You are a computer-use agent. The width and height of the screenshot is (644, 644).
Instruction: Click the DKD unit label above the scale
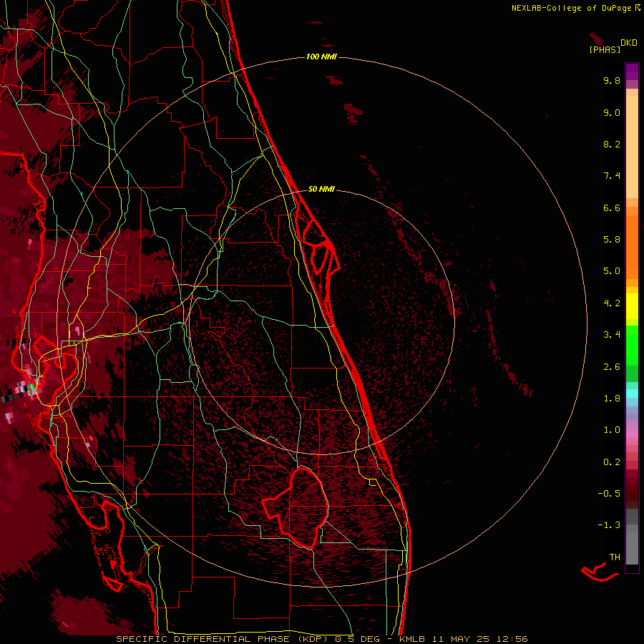pos(629,43)
